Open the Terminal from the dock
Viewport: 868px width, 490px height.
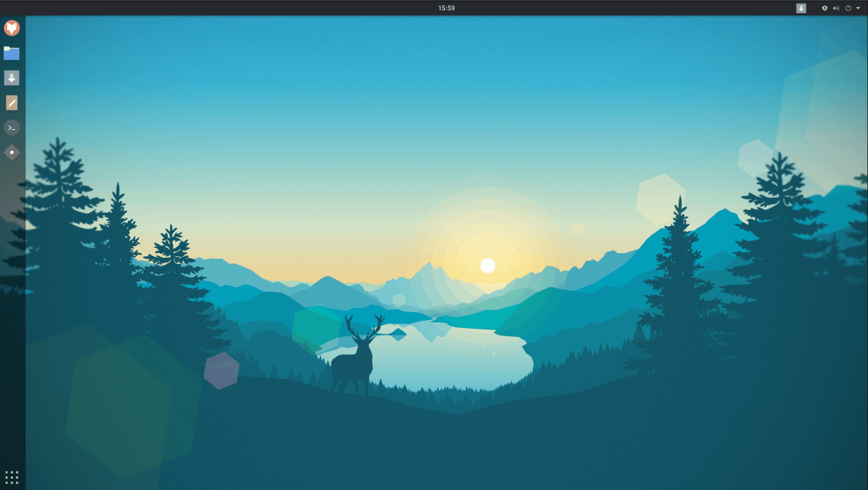[12, 128]
